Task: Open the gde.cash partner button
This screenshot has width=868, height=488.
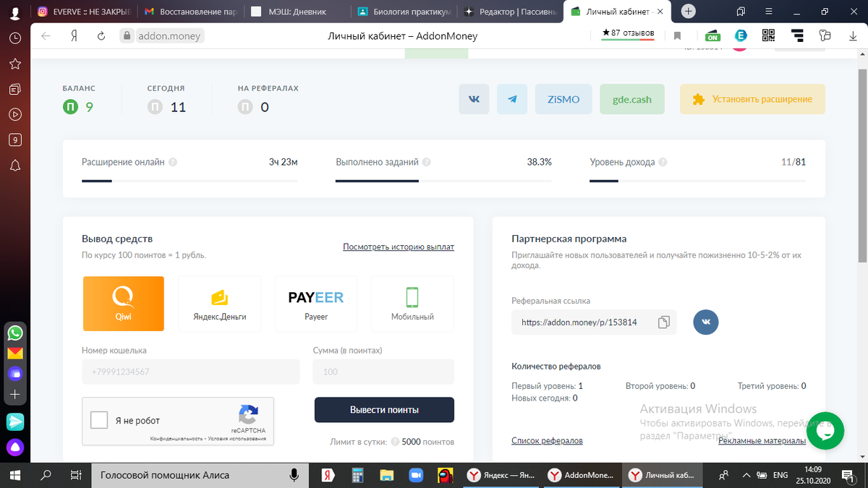Action: (x=632, y=99)
